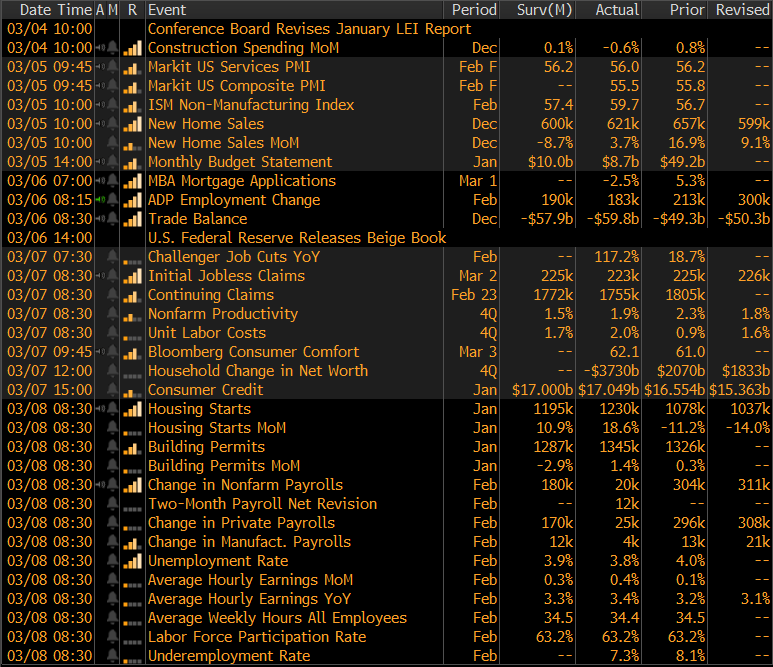Toggle audio alert for ADP Employment Change
Screen dimensions: 773x667
click(x=101, y=200)
